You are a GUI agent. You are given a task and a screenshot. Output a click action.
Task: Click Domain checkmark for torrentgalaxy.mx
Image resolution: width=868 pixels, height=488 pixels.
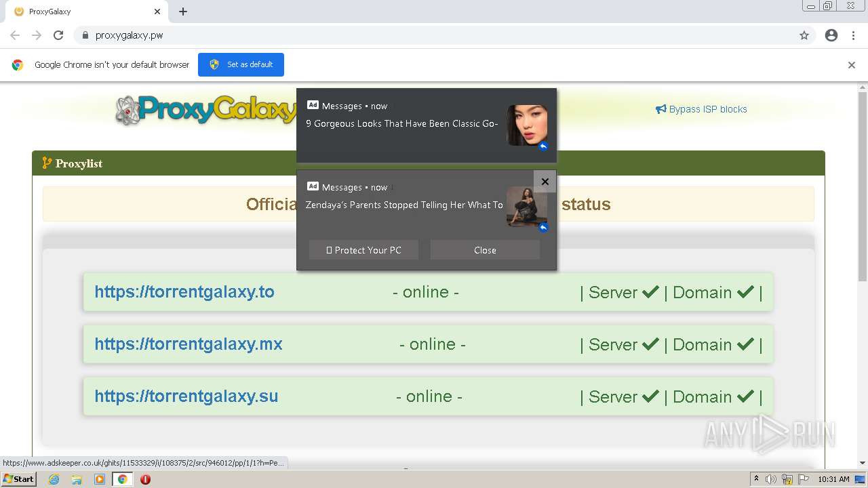click(745, 344)
